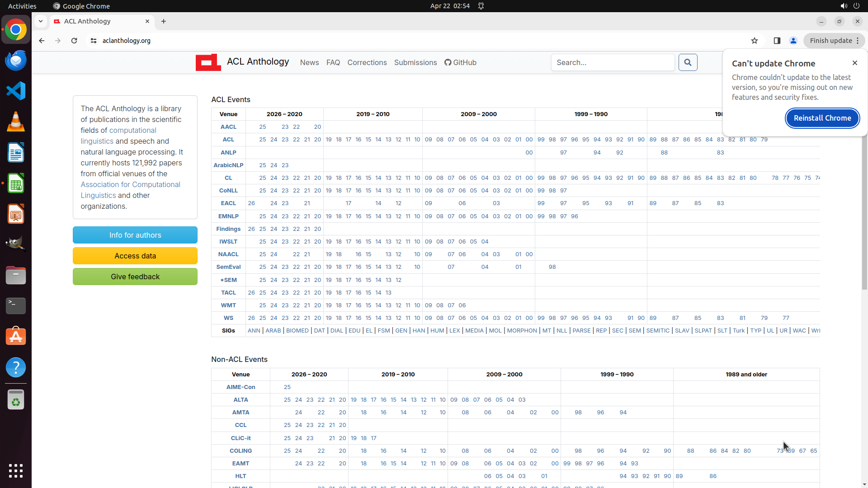The width and height of the screenshot is (868, 488).
Task: Bookmark this page with star icon
Action: click(754, 41)
